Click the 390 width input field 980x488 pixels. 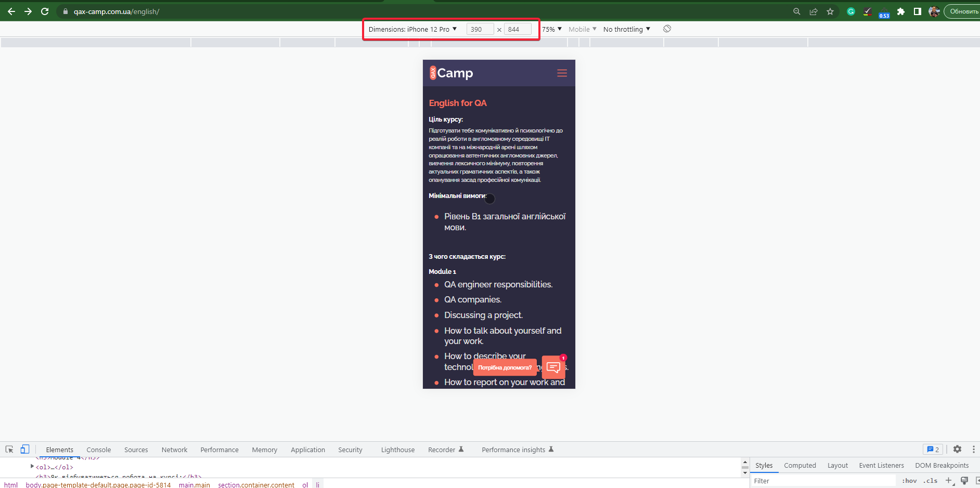479,29
